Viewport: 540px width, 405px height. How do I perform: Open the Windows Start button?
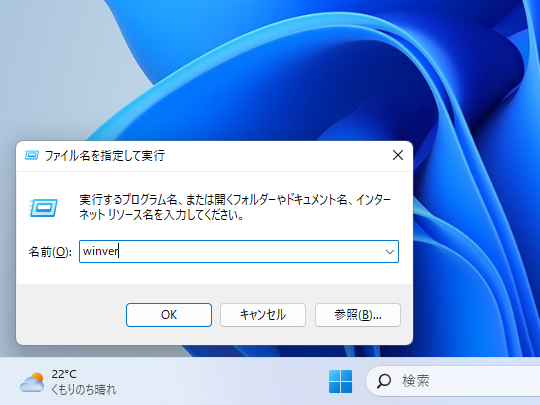[x=340, y=381]
